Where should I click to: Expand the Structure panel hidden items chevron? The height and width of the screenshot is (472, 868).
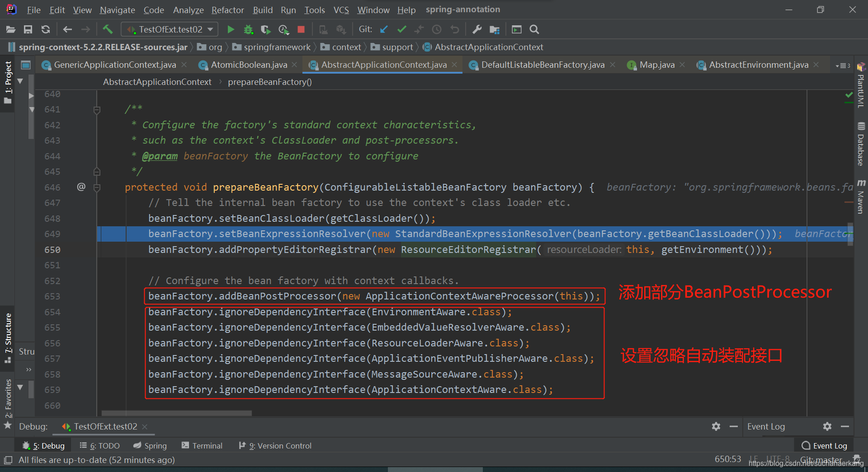click(29, 369)
